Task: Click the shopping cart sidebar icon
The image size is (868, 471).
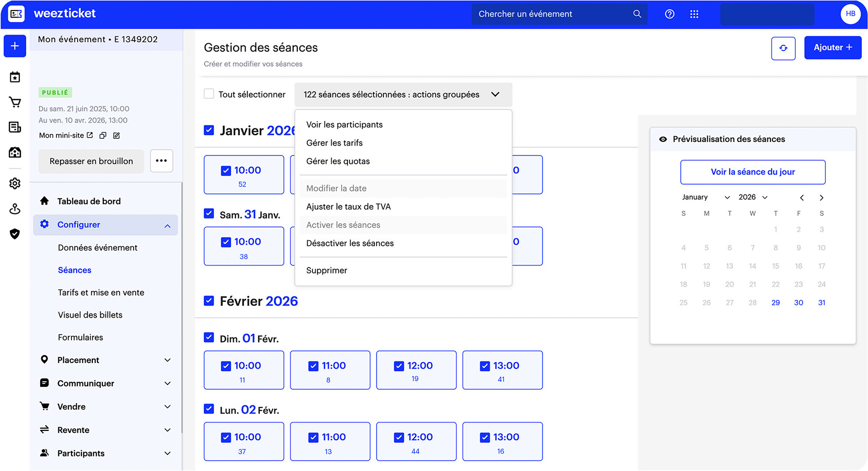Action: click(x=15, y=102)
